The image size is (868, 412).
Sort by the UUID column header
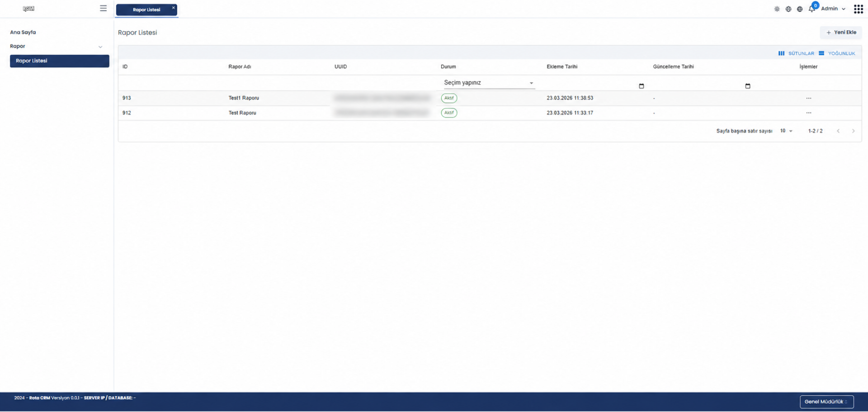(x=340, y=66)
